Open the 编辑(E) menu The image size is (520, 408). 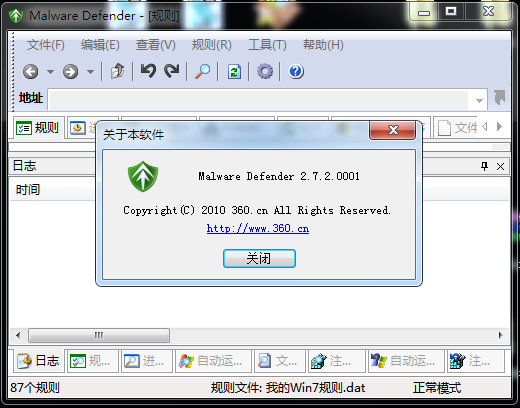(100, 45)
